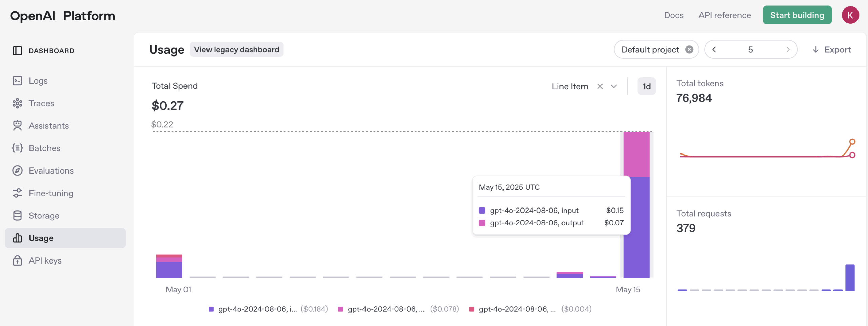Screen dimensions: 868x326
Task: Click the Start building button
Action: pyautogui.click(x=797, y=15)
